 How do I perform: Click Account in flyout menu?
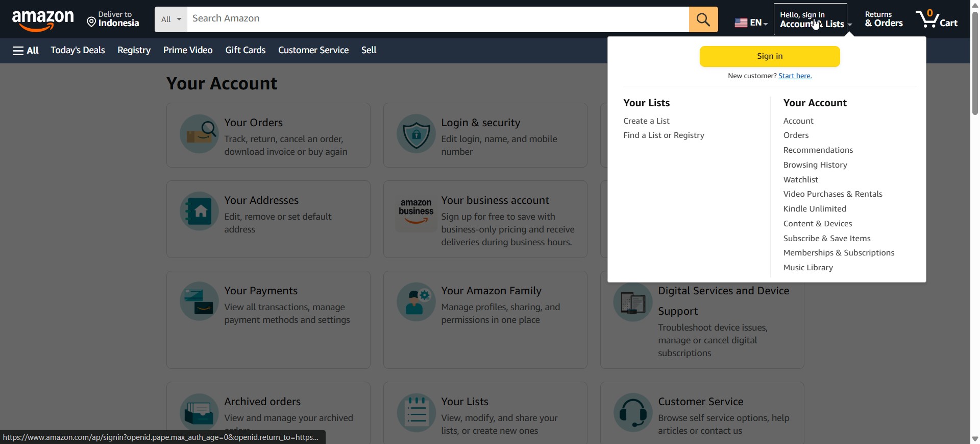click(798, 121)
